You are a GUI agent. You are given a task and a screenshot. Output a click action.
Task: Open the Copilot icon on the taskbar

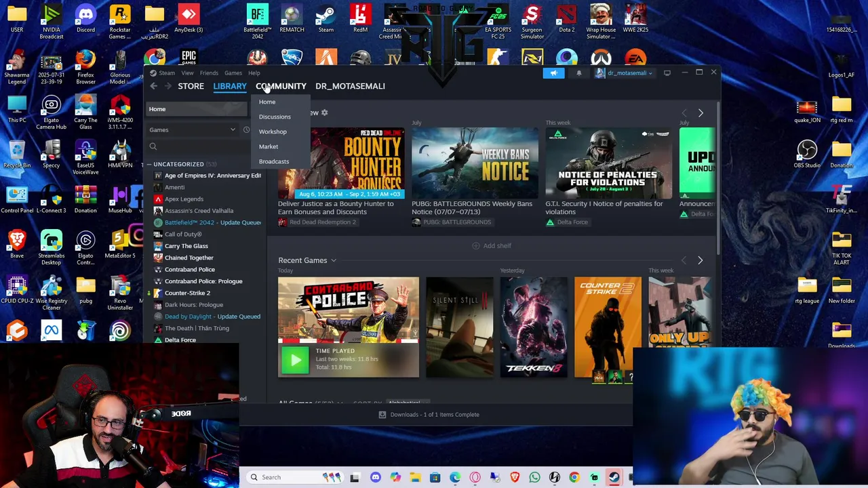(395, 477)
